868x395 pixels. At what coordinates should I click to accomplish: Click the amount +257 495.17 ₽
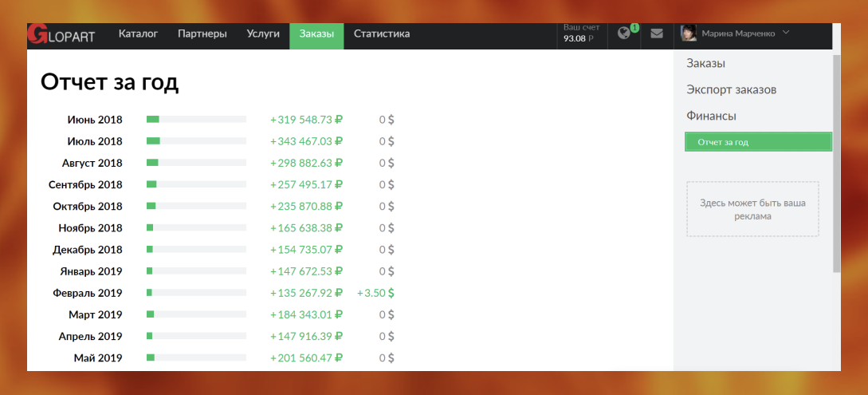pyautogui.click(x=307, y=184)
